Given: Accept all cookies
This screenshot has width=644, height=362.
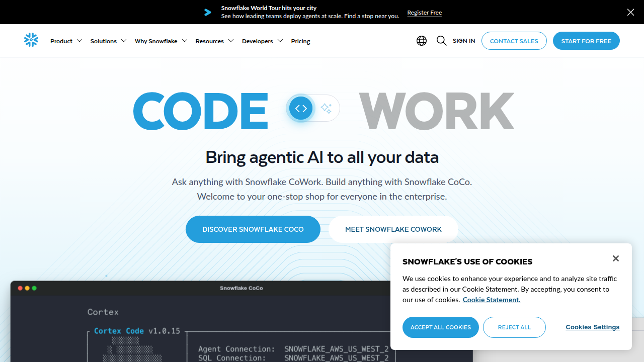Looking at the screenshot, I should (441, 327).
